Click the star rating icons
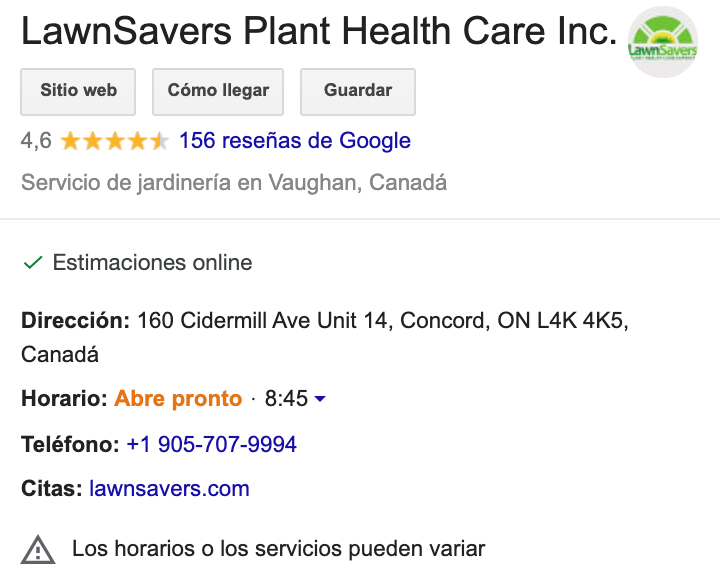Viewport: 720px width, 584px height. coord(115,141)
